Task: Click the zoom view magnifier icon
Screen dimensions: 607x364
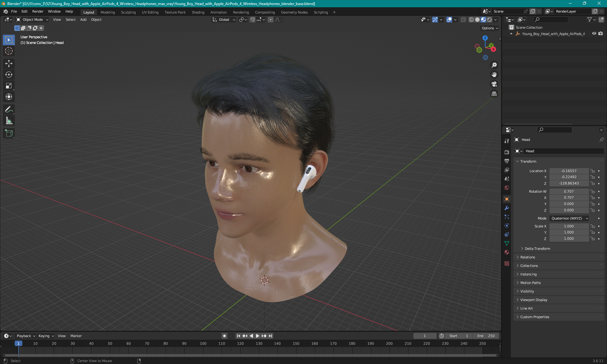Action: pos(494,65)
